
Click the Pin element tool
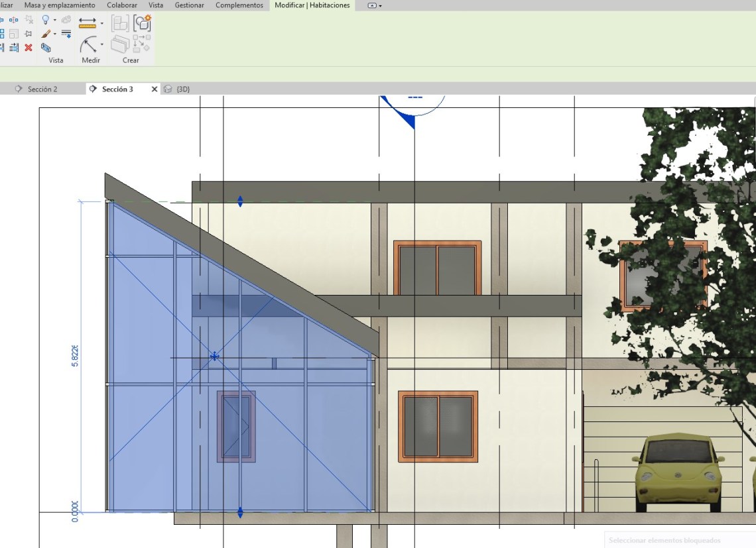pos(29,34)
